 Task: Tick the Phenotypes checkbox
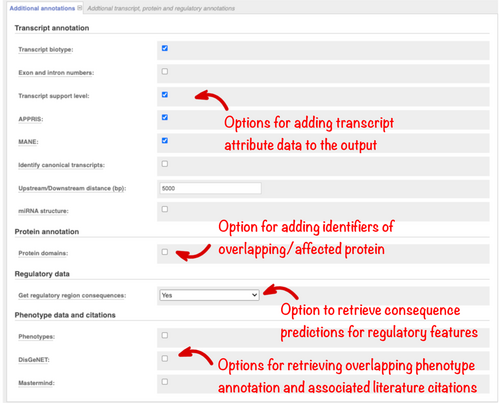pyautogui.click(x=165, y=335)
